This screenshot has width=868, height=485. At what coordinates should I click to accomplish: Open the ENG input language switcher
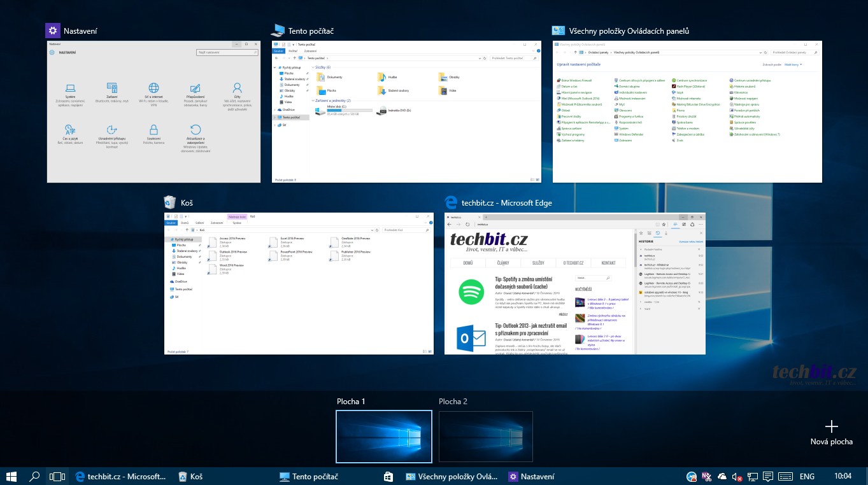(x=807, y=476)
